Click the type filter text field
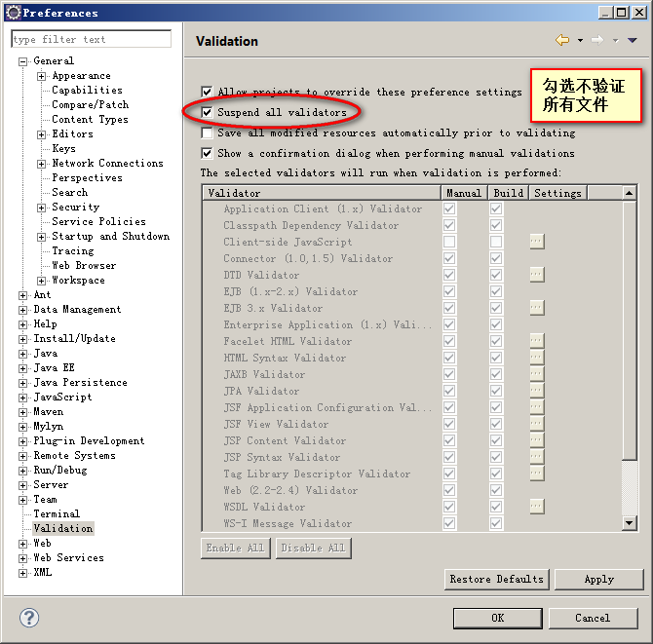Image resolution: width=653 pixels, height=644 pixels. (91, 40)
